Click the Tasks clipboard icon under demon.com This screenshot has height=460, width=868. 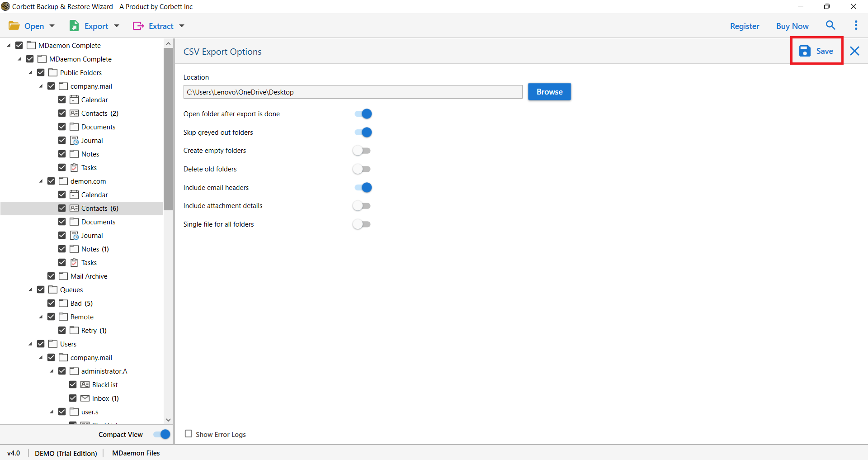click(x=75, y=262)
